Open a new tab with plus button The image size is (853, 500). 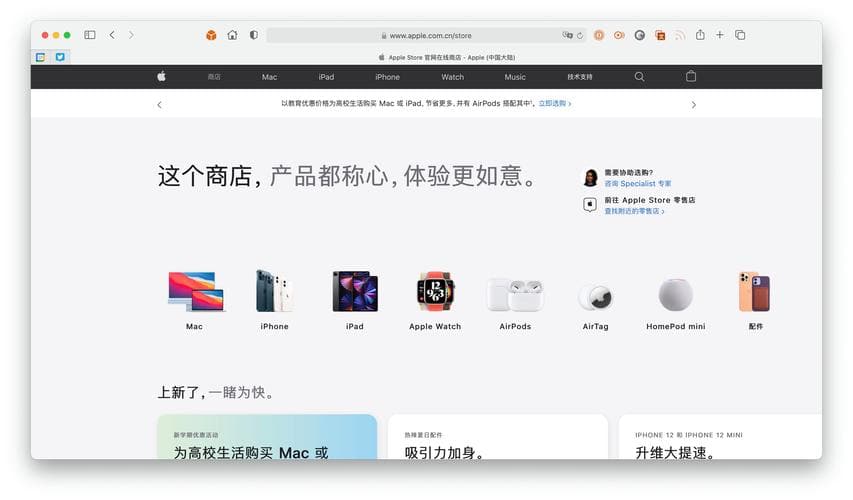(x=720, y=35)
